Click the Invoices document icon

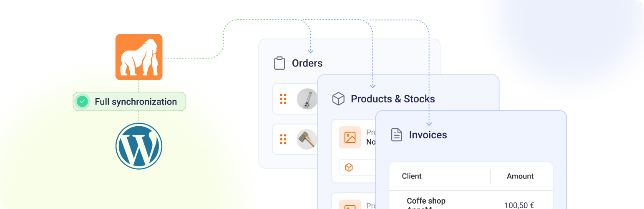(x=396, y=135)
